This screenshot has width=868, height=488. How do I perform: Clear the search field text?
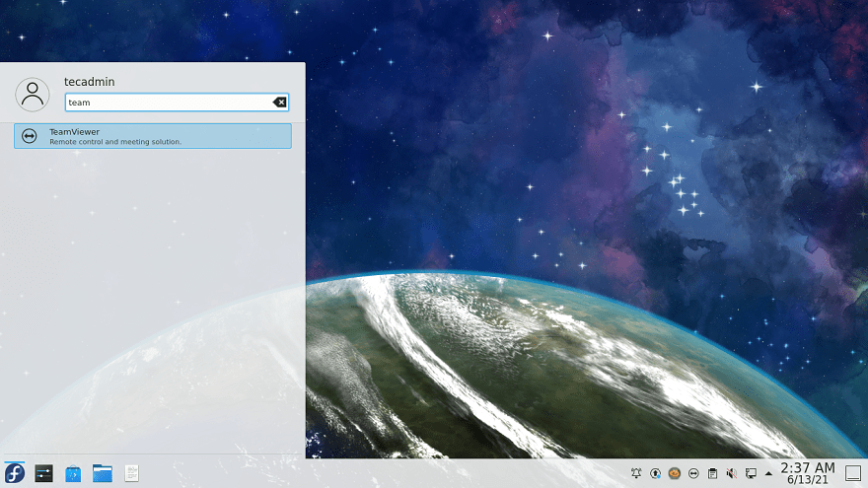click(279, 103)
